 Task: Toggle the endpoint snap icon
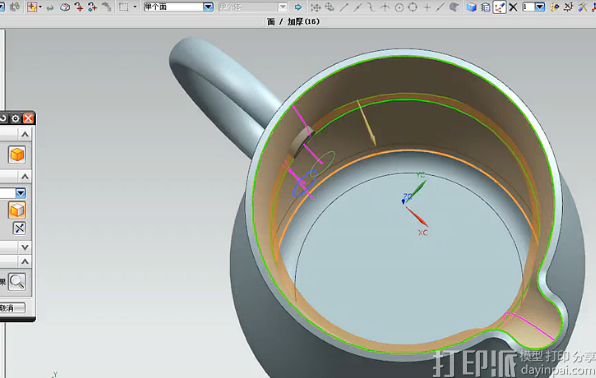coord(344,7)
